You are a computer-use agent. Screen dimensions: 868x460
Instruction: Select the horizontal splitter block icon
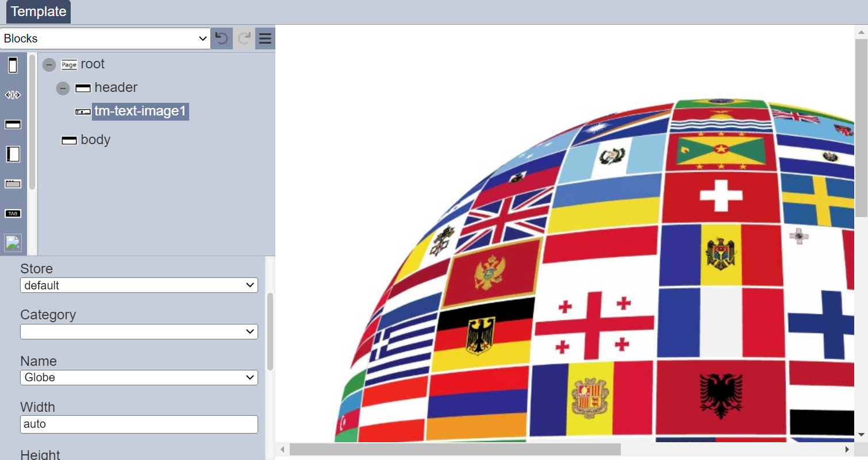pos(13,95)
